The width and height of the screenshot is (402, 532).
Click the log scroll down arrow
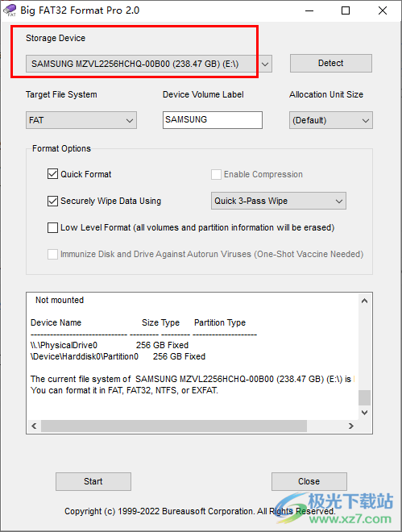pyautogui.click(x=364, y=413)
